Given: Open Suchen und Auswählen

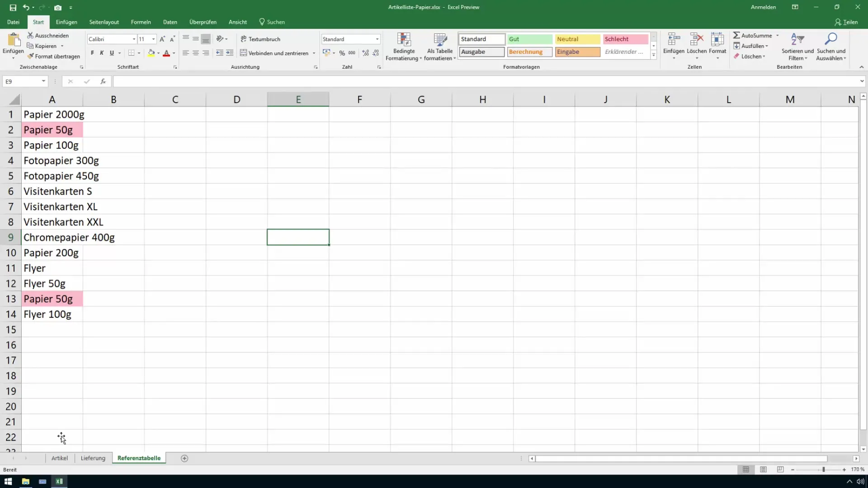Looking at the screenshot, I should [x=831, y=47].
